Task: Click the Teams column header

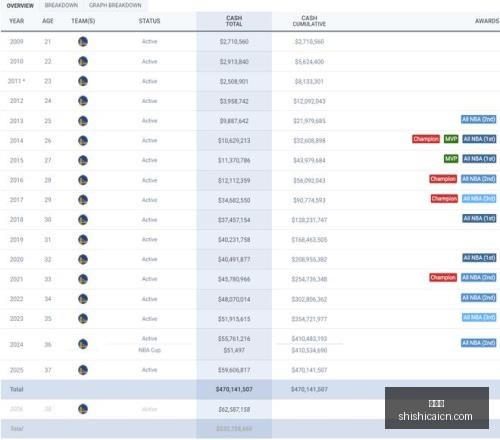Action: click(83, 21)
